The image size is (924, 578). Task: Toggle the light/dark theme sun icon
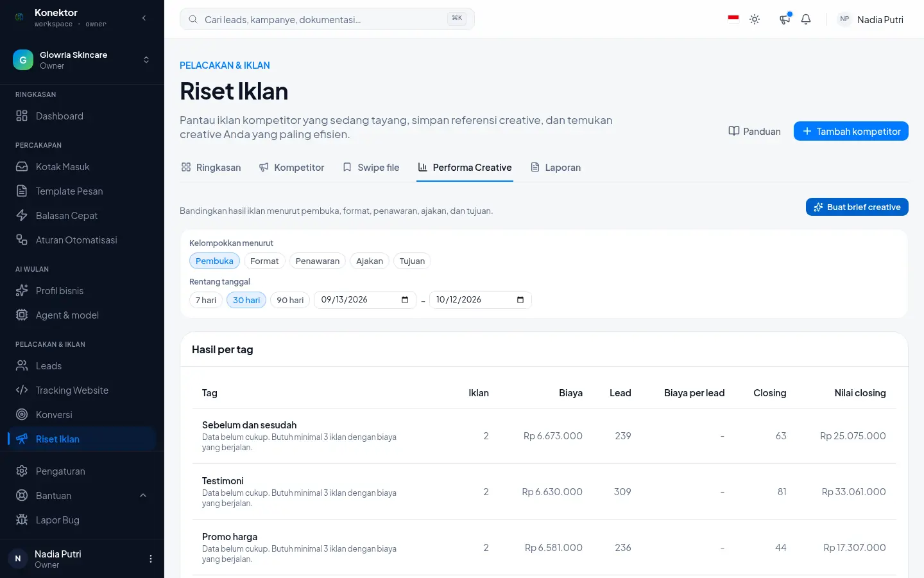755,19
